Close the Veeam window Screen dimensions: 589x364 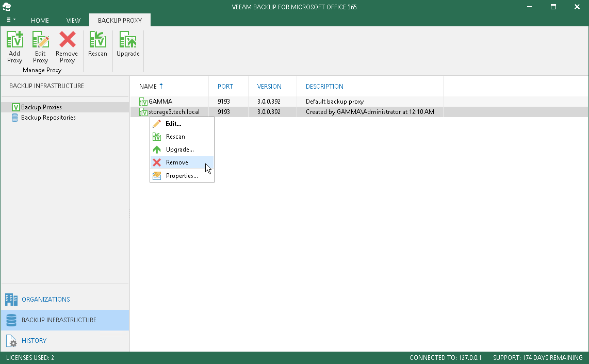[577, 7]
